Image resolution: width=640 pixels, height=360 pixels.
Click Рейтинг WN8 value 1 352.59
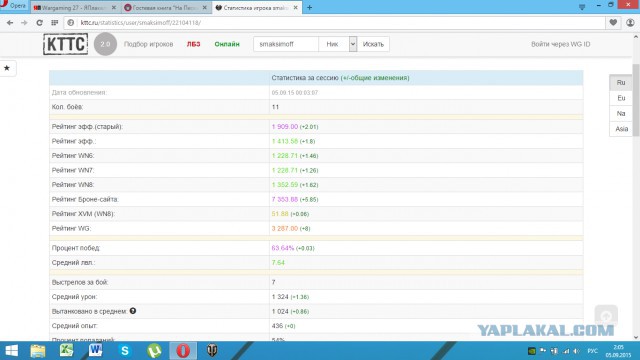point(284,185)
